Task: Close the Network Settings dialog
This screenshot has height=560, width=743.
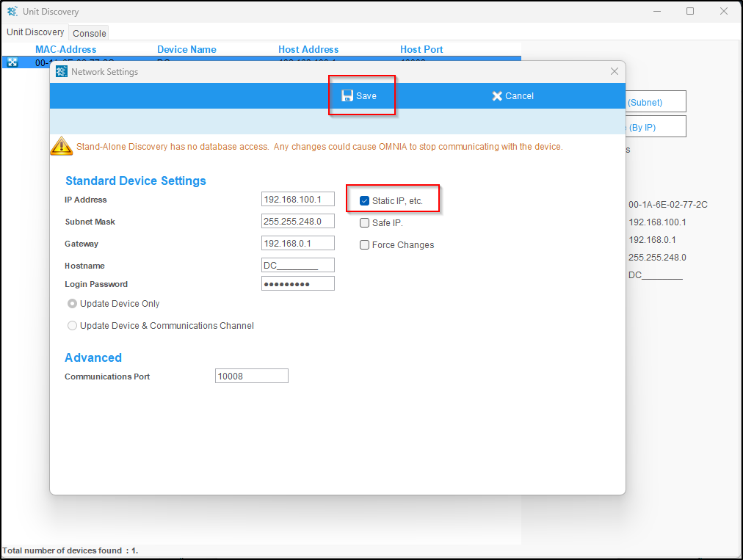Action: point(615,72)
